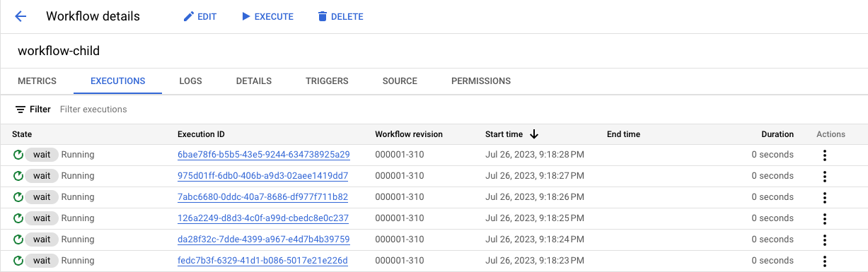Open actions menu for execution fedc7b3f
Screen dimensions: 868x272
point(825,261)
